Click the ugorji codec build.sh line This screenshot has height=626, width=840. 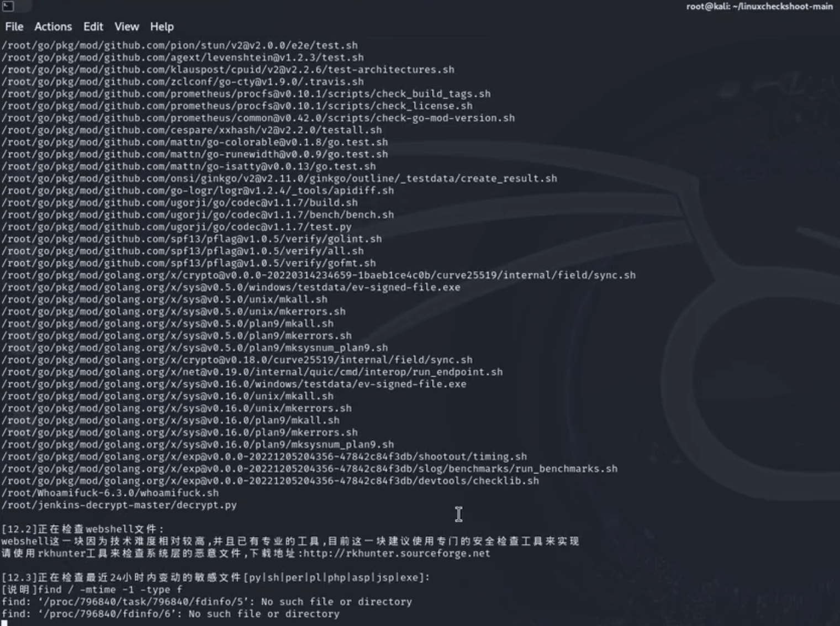click(179, 203)
